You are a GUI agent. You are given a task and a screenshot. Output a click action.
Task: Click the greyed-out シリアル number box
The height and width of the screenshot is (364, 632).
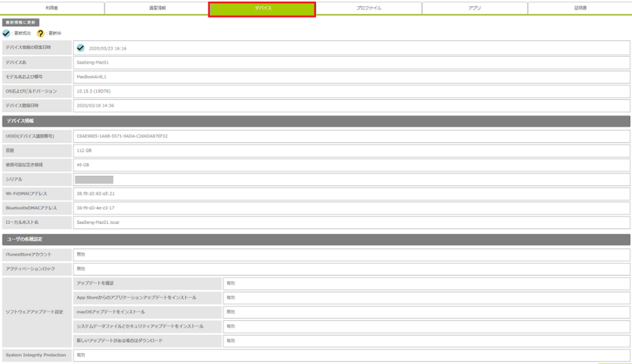coord(94,180)
